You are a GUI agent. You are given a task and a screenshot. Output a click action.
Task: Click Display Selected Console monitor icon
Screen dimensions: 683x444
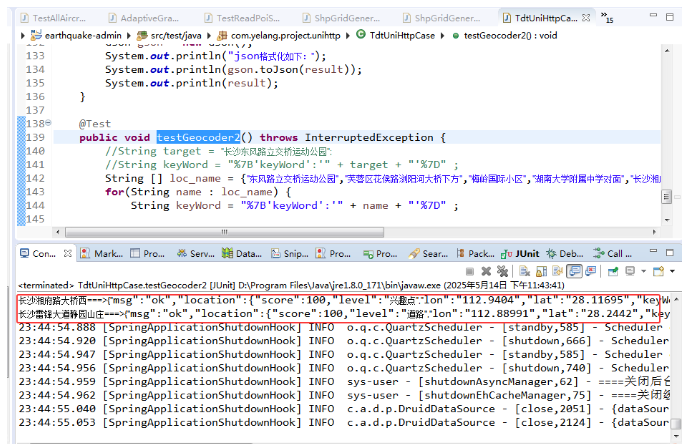click(630, 271)
